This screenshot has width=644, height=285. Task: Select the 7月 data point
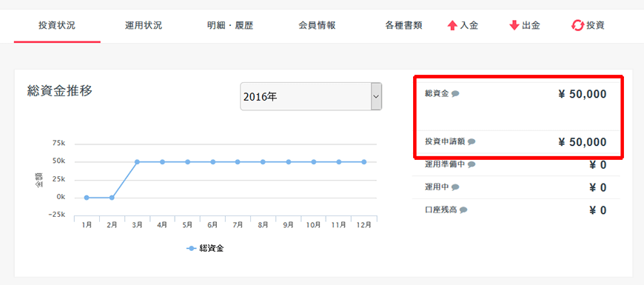[238, 162]
